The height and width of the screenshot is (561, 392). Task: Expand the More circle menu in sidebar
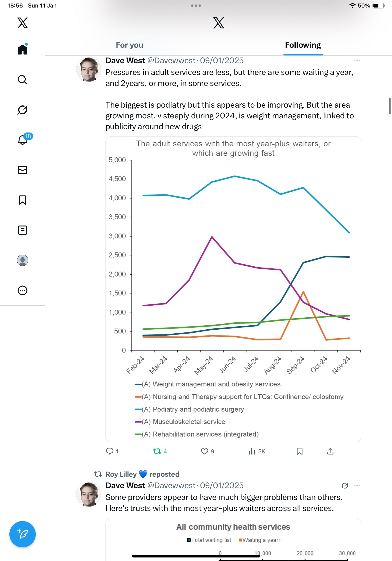click(x=23, y=290)
